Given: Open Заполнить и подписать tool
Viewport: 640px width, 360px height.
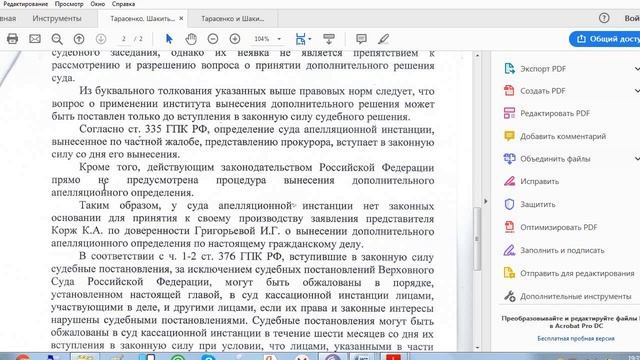Looking at the screenshot, I should click(554, 250).
